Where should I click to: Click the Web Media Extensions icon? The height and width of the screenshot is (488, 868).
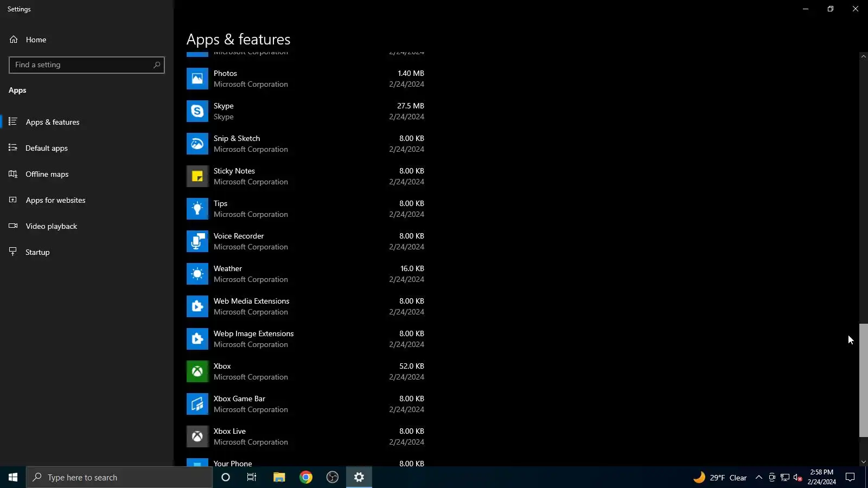coord(197,306)
